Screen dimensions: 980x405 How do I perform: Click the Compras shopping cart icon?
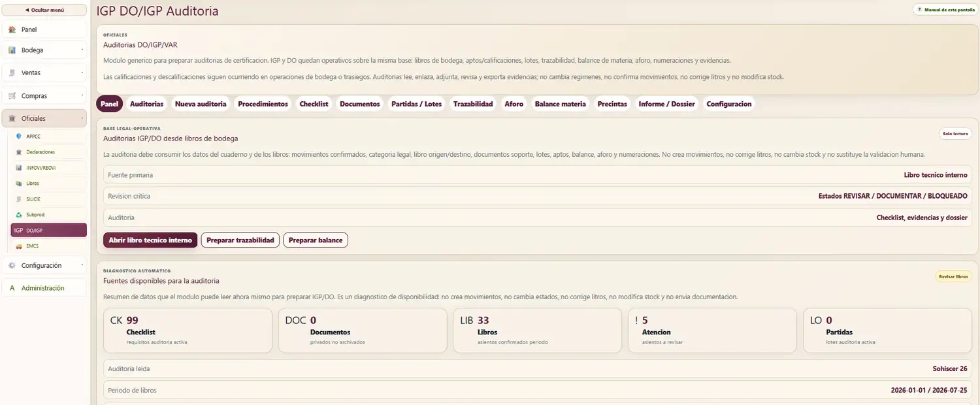12,96
